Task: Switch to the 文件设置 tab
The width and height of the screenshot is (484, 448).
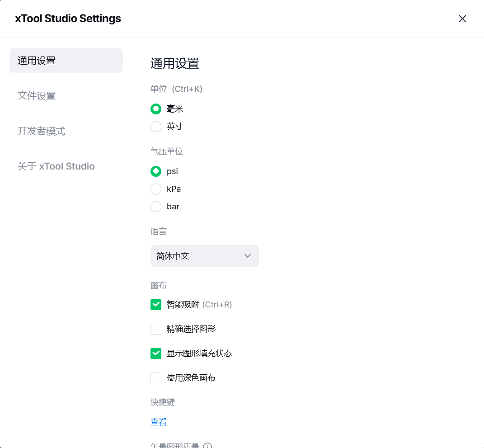Action: coord(37,96)
